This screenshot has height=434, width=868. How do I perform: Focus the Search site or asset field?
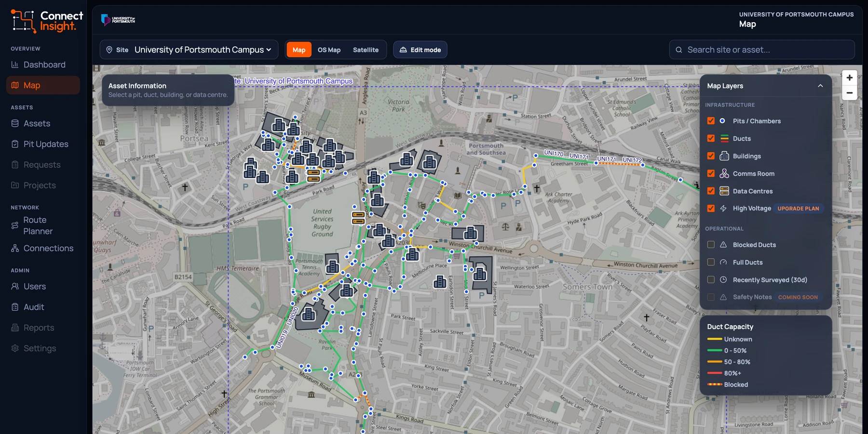click(x=762, y=50)
